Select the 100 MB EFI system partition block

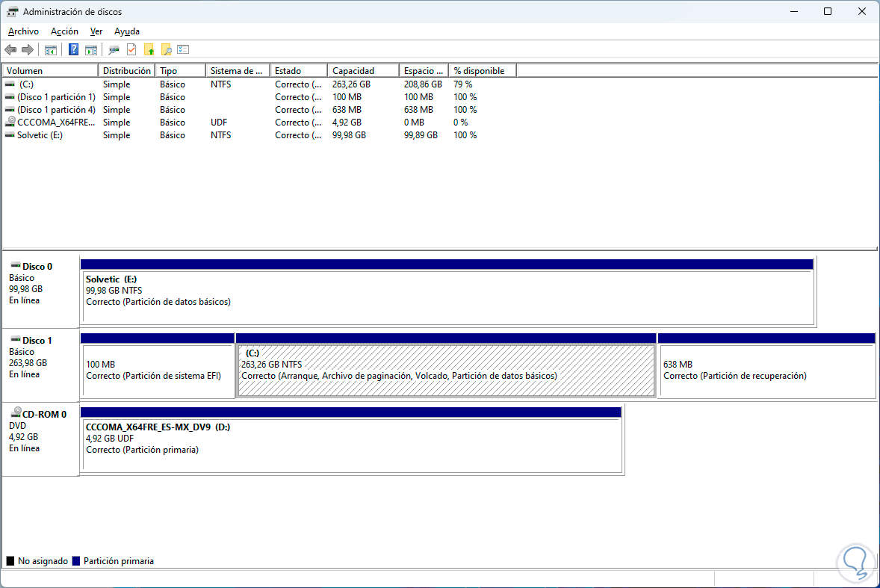coord(158,366)
